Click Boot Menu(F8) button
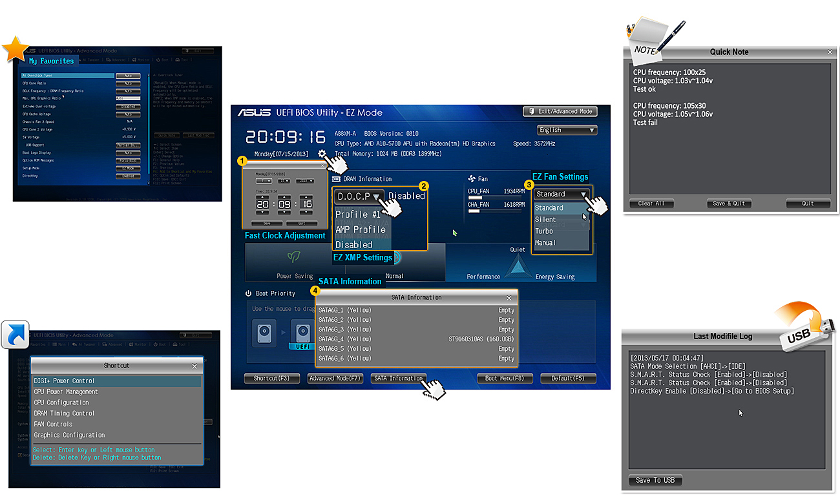This screenshot has height=504, width=840. tap(505, 379)
